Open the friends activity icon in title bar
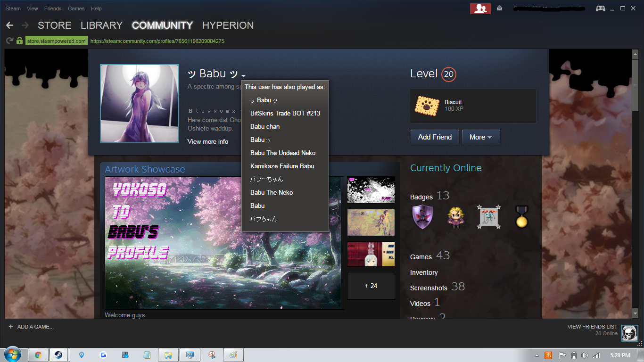Screen dimensions: 644x362 [x=480, y=8]
